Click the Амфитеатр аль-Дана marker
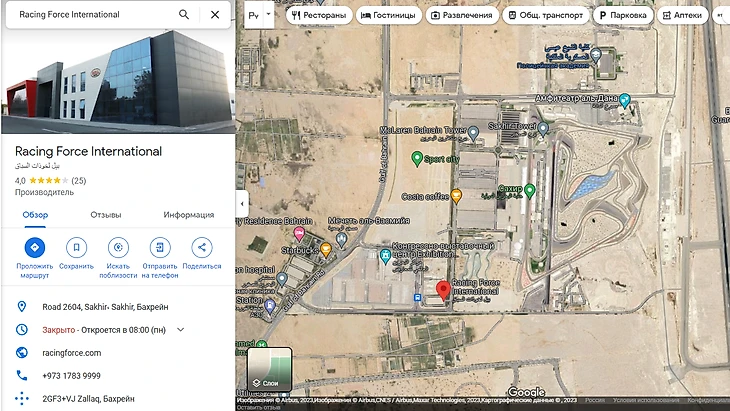 (x=625, y=100)
